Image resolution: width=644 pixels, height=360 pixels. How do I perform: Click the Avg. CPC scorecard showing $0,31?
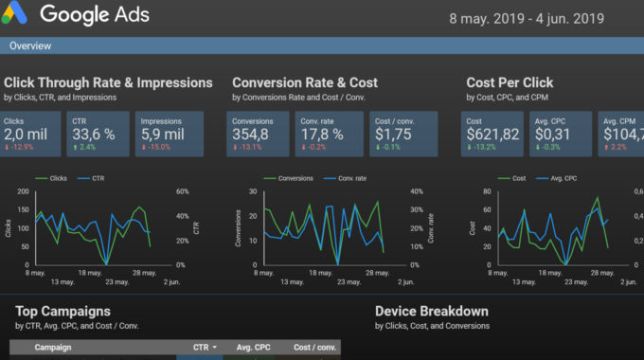point(561,134)
